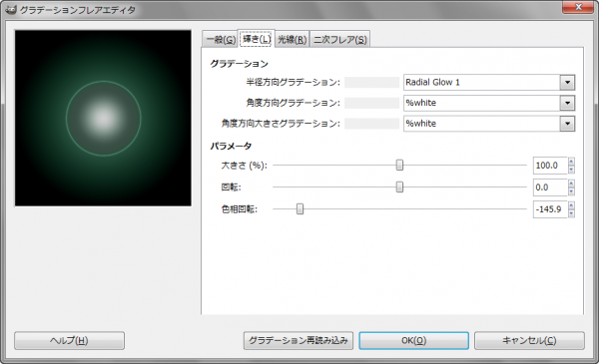Image resolution: width=599 pixels, height=364 pixels.
Task: Increase 回転 with the up spinner arrow
Action: [x=571, y=183]
